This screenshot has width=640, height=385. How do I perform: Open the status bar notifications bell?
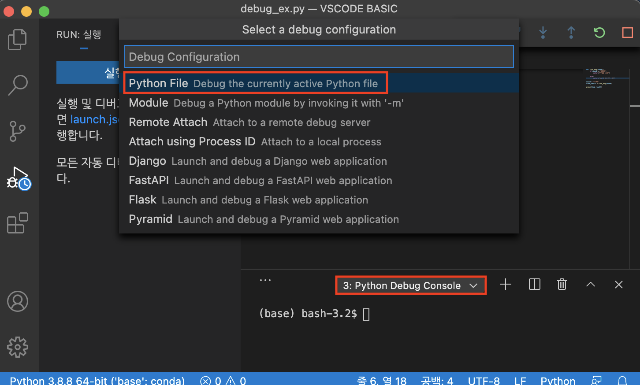point(623,381)
